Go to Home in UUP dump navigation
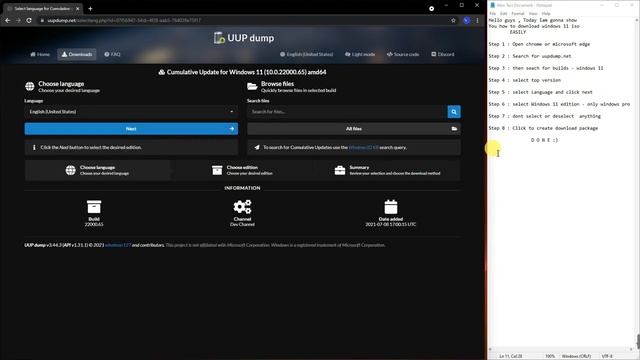The height and width of the screenshot is (360, 640). click(40, 54)
